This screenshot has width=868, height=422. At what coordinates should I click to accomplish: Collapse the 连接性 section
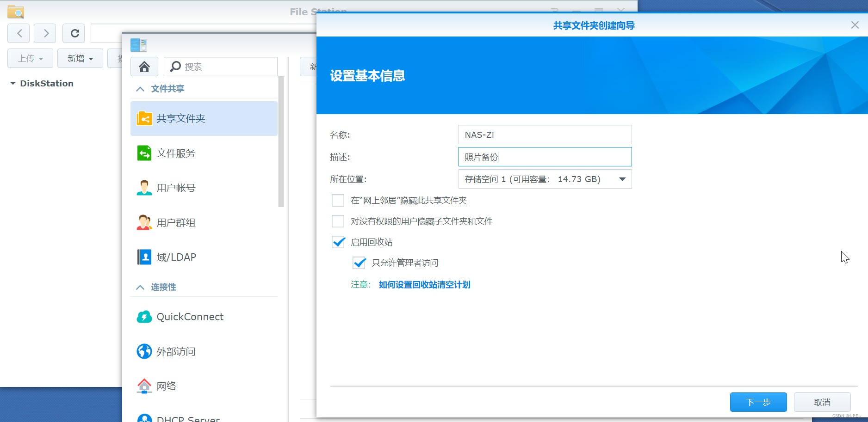point(140,287)
